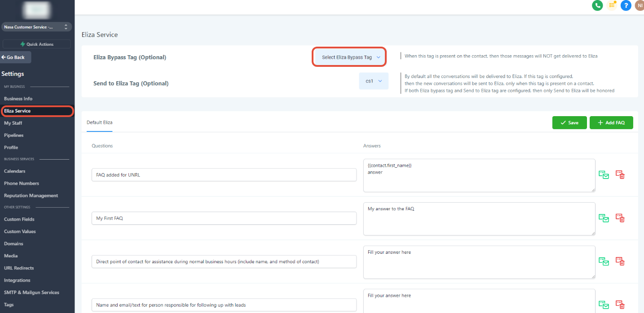Select Eliza Service in the sidebar
This screenshot has width=644, height=313.
tap(37, 111)
